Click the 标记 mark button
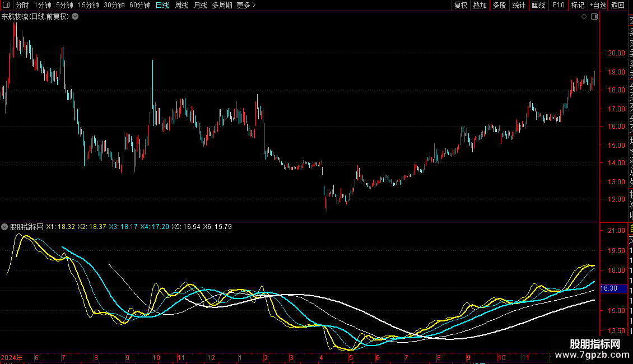Image resolution: width=633 pixels, height=364 pixels. point(578,5)
